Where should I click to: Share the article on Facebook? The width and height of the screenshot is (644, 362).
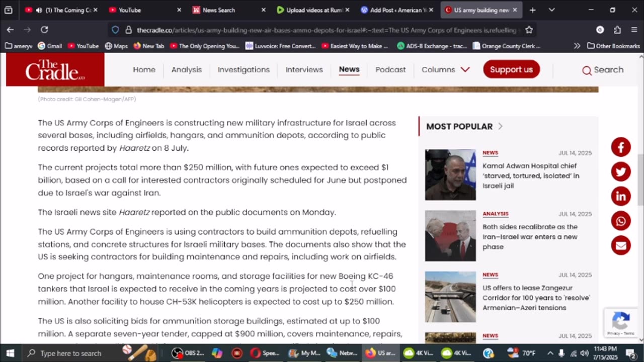pyautogui.click(x=621, y=147)
